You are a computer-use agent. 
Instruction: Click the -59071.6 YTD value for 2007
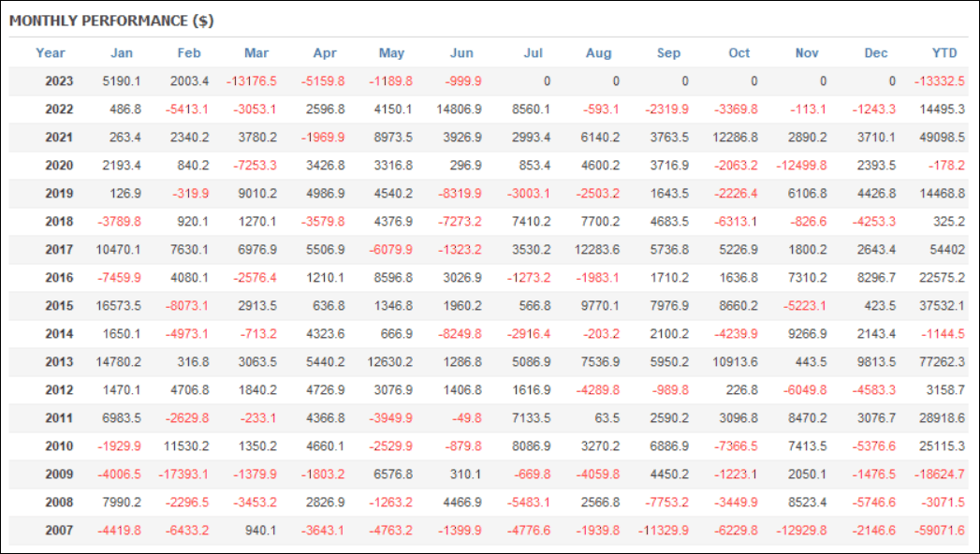pos(940,531)
